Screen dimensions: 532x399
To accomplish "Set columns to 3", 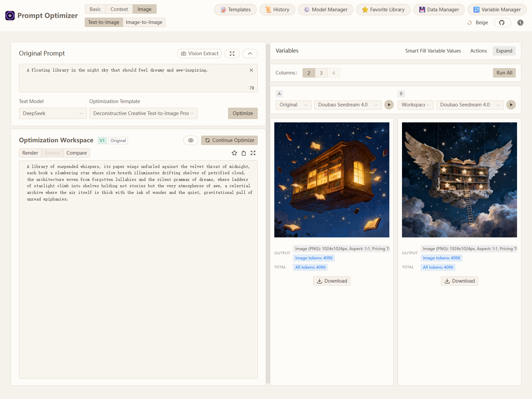I will [x=321, y=73].
